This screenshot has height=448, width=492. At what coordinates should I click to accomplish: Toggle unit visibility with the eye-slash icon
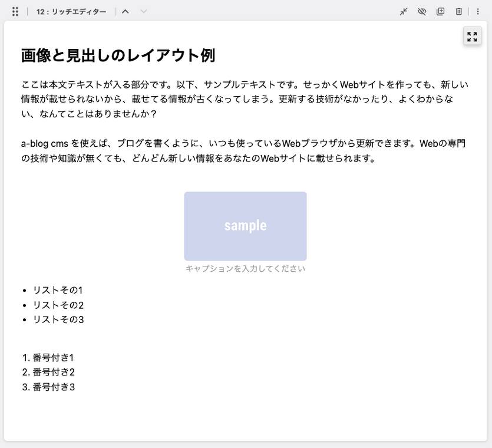point(422,12)
